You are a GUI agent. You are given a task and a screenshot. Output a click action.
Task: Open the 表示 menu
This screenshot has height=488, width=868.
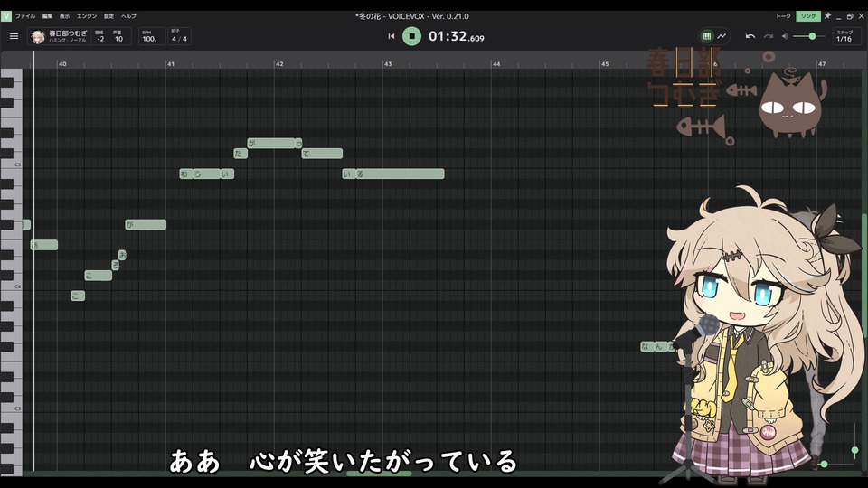65,16
